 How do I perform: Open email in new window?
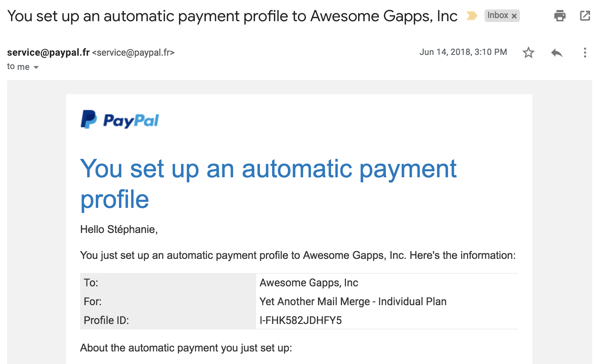pyautogui.click(x=585, y=16)
